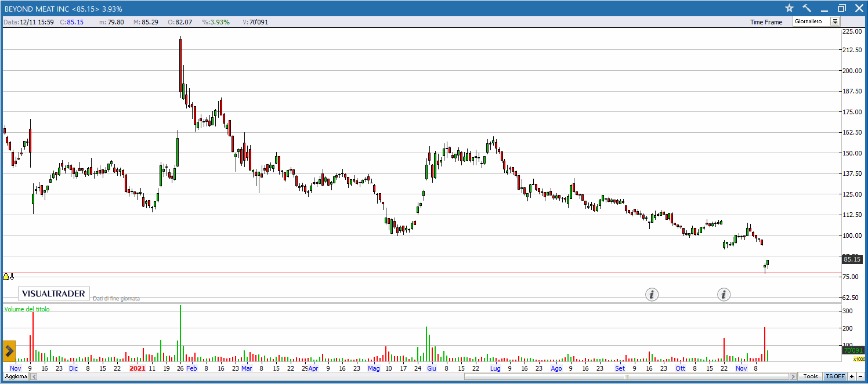Click the yellow bell alert icon
Viewport: 868px width, 384px height.
[6, 277]
